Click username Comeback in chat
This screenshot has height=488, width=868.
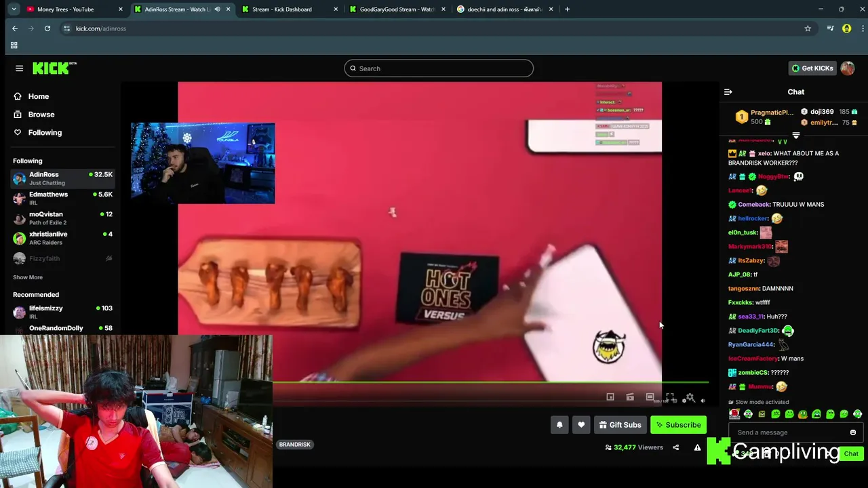(753, 205)
